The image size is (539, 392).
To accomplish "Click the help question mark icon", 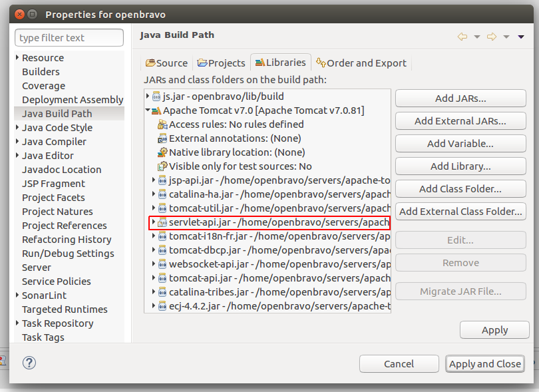I will pos(29,363).
